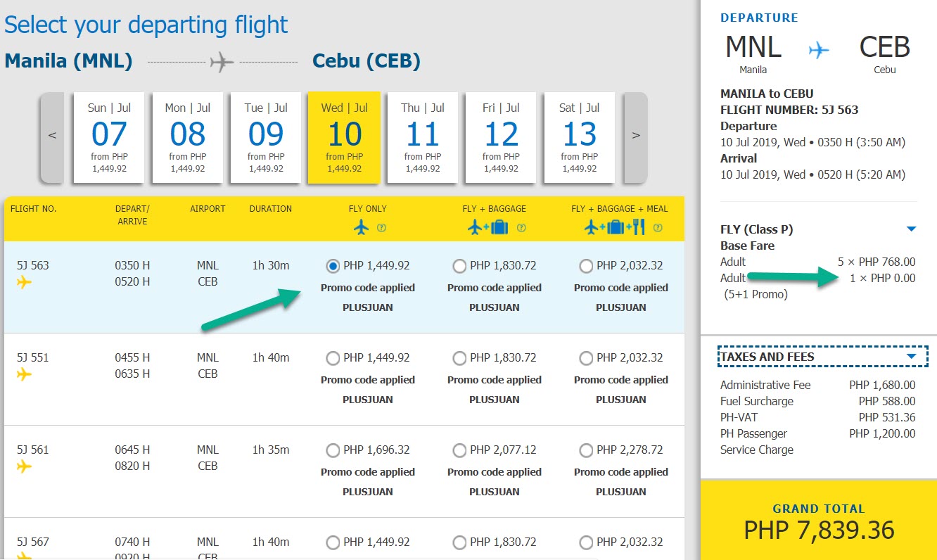Click the gray airplane icon between Manila and Cebu
The width and height of the screenshot is (937, 560).
click(x=222, y=62)
